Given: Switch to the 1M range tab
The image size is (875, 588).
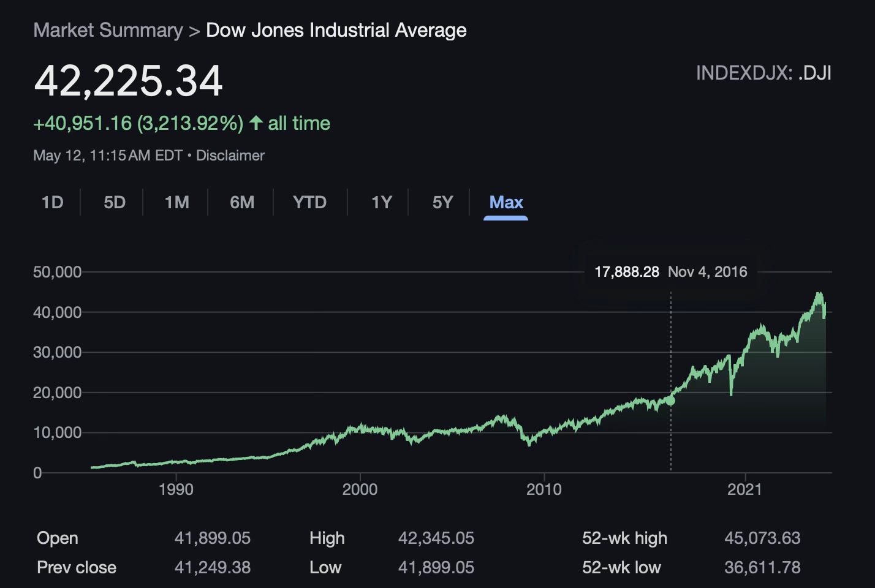Looking at the screenshot, I should point(177,202).
